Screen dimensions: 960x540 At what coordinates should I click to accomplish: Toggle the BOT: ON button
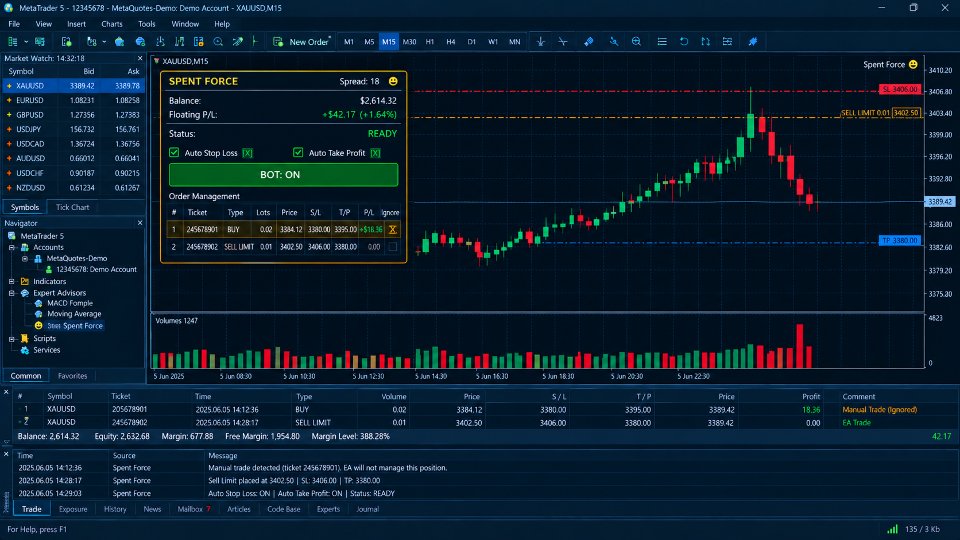tap(283, 174)
